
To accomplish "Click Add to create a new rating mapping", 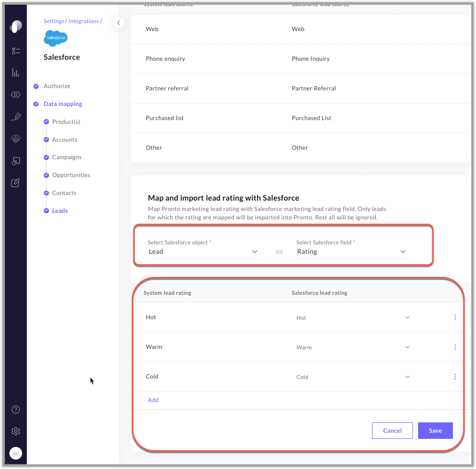I will 153,400.
